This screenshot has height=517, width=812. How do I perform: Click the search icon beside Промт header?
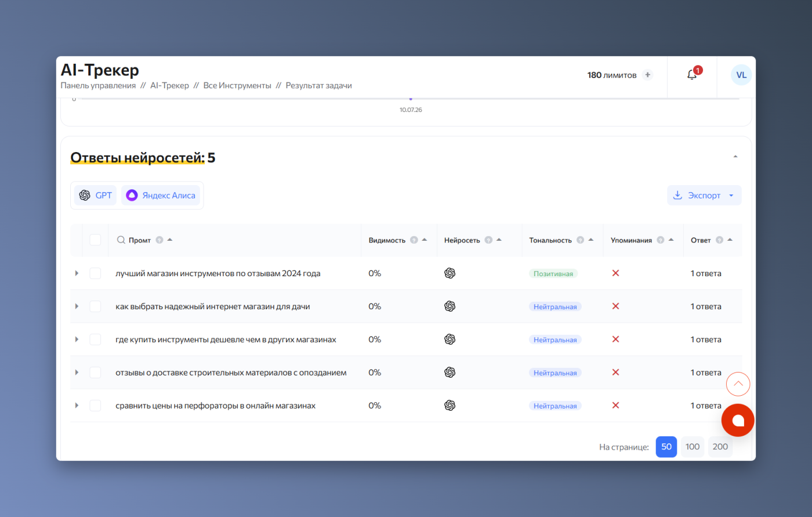121,240
